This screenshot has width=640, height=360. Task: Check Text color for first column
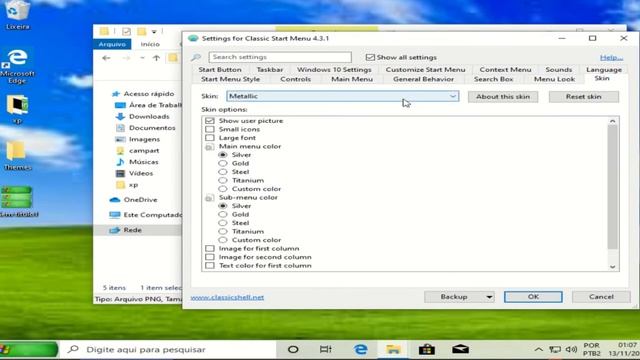pos(210,266)
